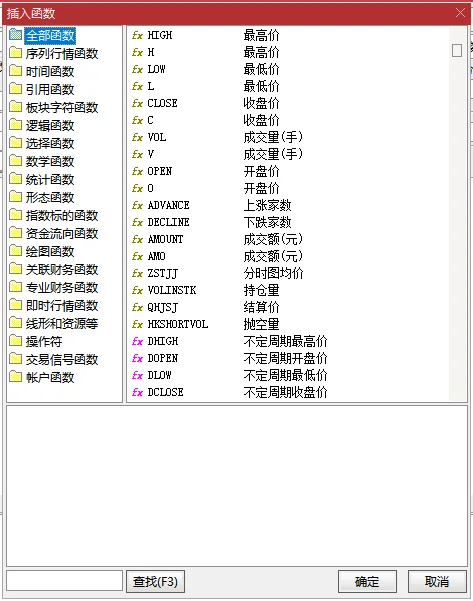
Task: Select the AMO function row
Action: pos(289,256)
